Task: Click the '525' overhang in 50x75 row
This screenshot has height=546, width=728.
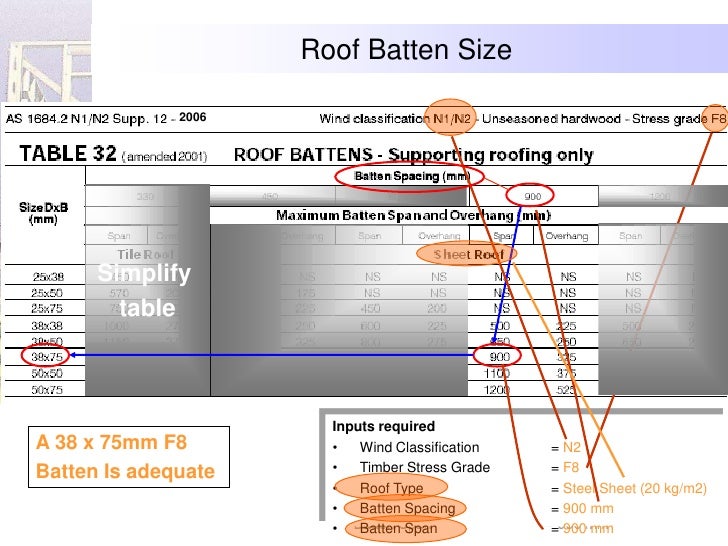Action: tap(566, 390)
